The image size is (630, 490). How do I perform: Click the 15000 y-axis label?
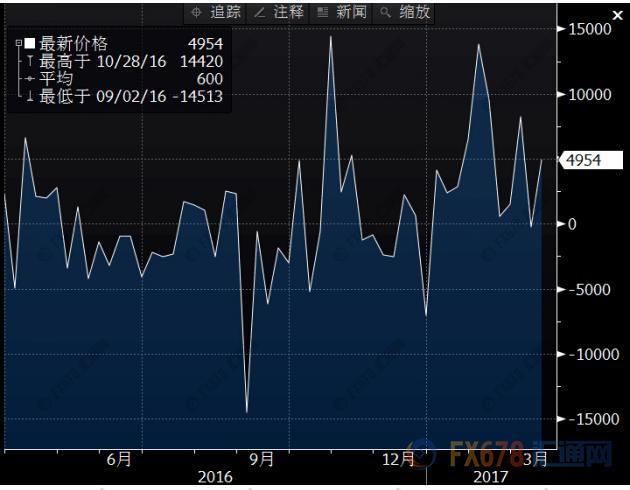[589, 30]
